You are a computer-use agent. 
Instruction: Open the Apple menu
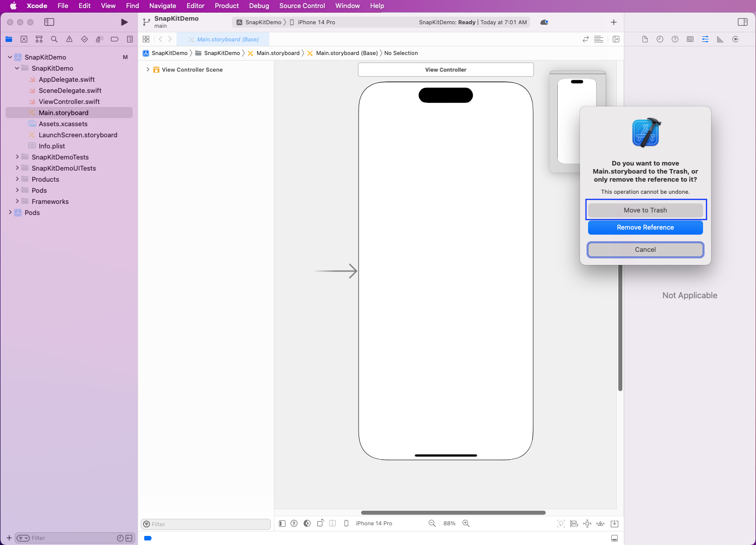coord(13,6)
